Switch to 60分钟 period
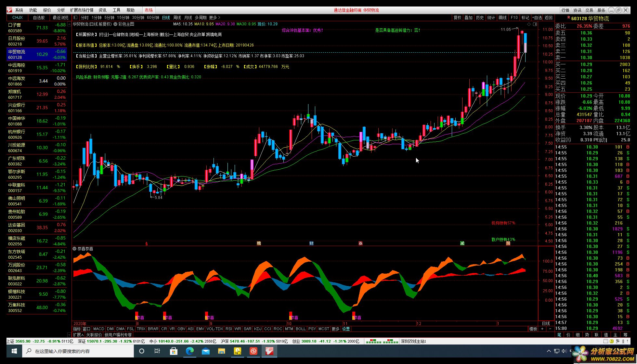637x364 pixels. pyautogui.click(x=153, y=18)
